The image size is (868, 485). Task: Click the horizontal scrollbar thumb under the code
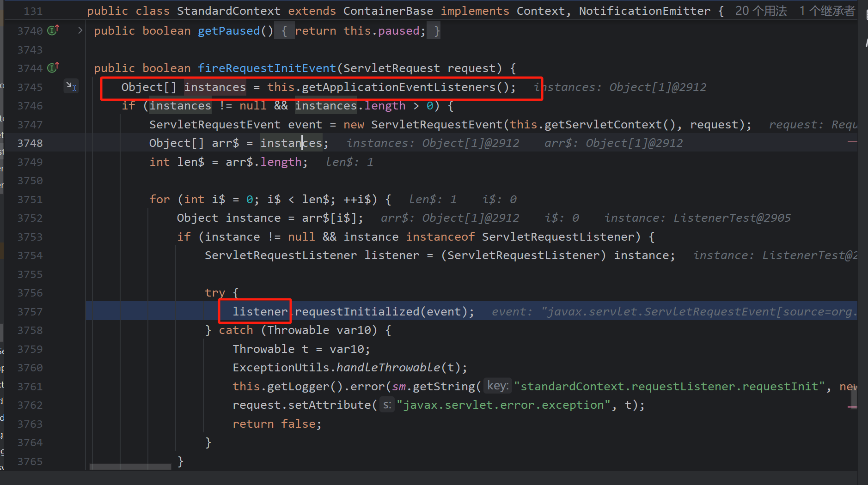pyautogui.click(x=130, y=467)
